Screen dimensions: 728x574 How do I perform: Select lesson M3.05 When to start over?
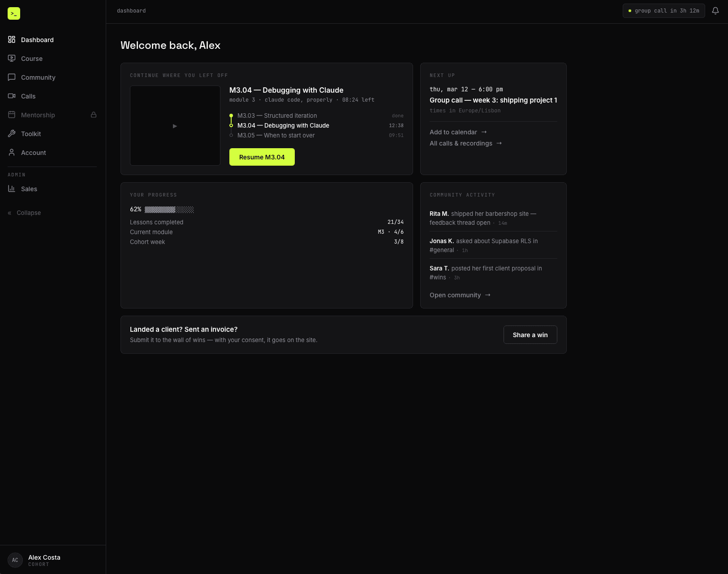click(316, 135)
